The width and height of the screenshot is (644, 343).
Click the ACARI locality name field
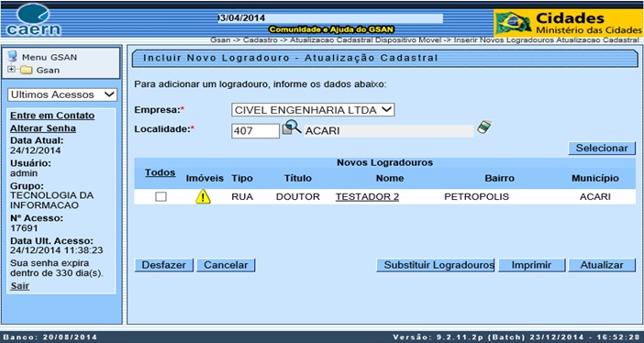[389, 131]
